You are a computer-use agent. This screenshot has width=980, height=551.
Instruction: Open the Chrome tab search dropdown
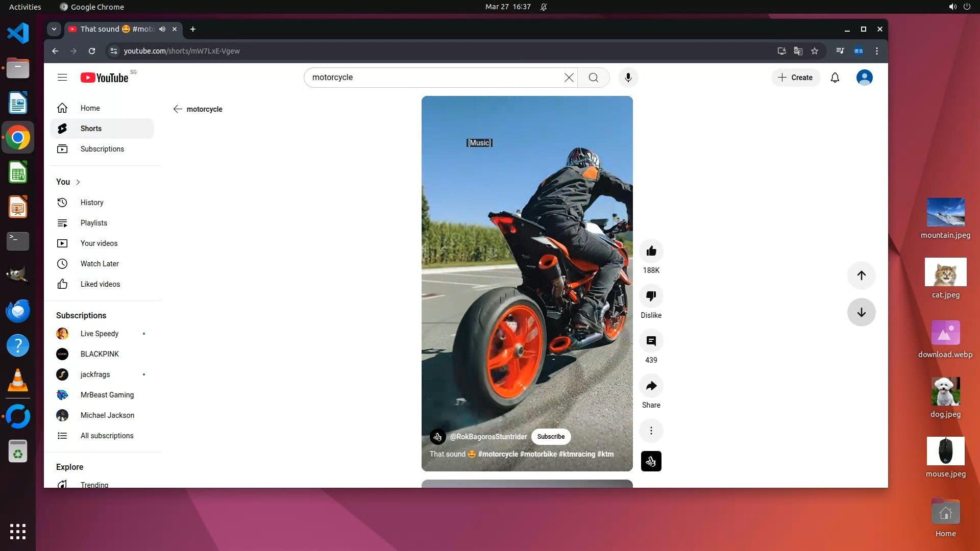54,29
